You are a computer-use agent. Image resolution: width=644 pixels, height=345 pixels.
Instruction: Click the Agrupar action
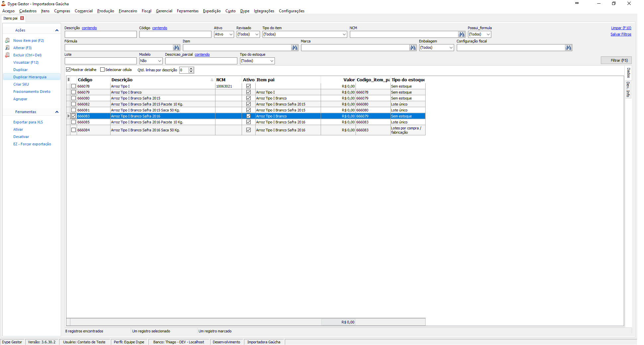[20, 99]
